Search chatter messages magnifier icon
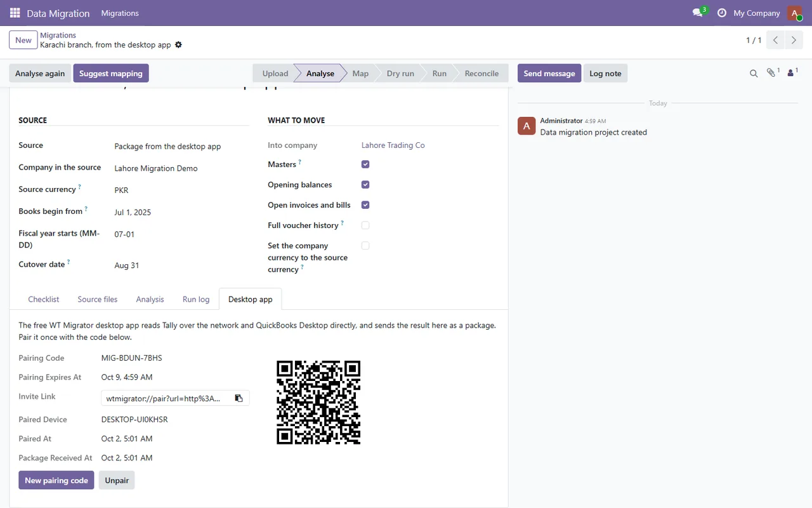The image size is (812, 508). pos(754,74)
